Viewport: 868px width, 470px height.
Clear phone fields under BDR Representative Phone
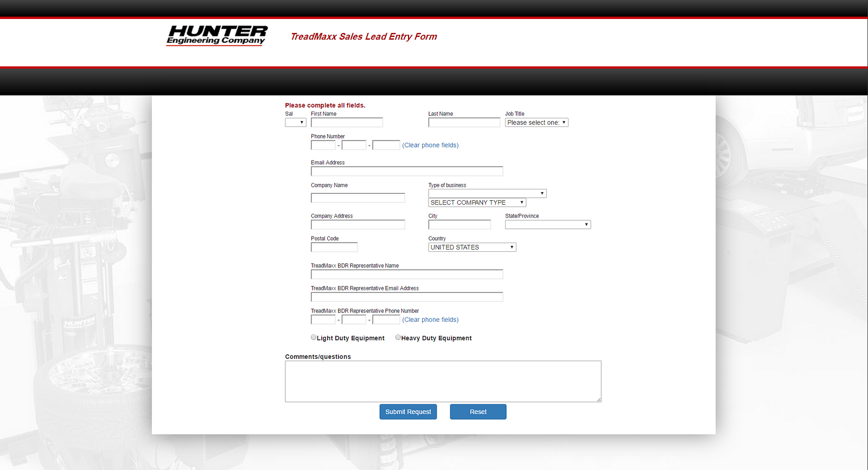point(430,320)
